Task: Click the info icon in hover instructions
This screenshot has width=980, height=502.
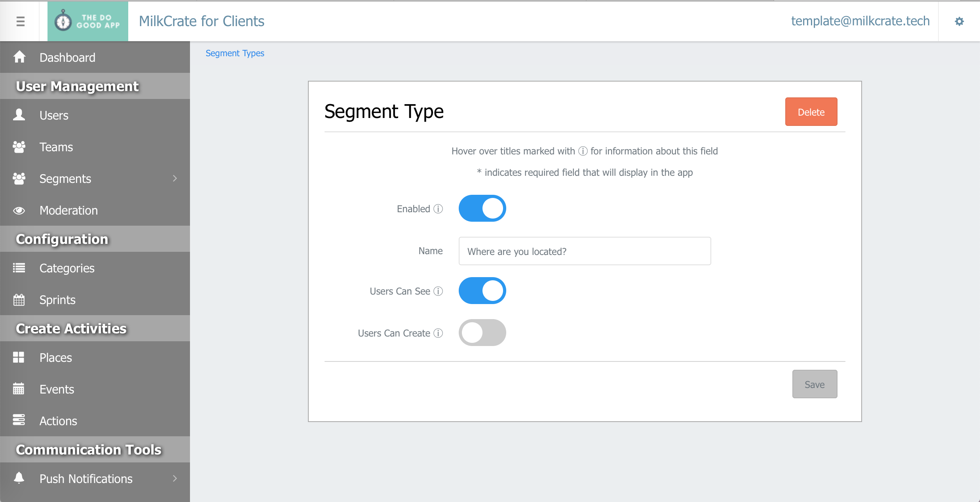Action: [583, 151]
